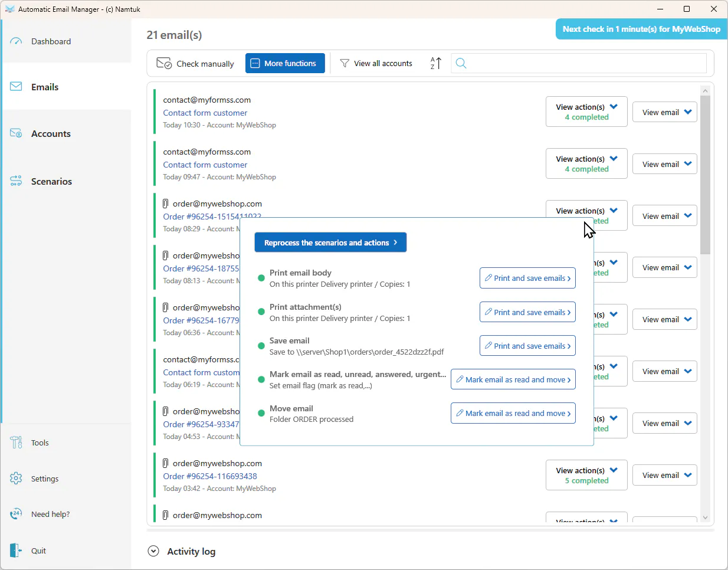728x570 pixels.
Task: Click scrollbar down arrow of email list
Action: [x=705, y=517]
